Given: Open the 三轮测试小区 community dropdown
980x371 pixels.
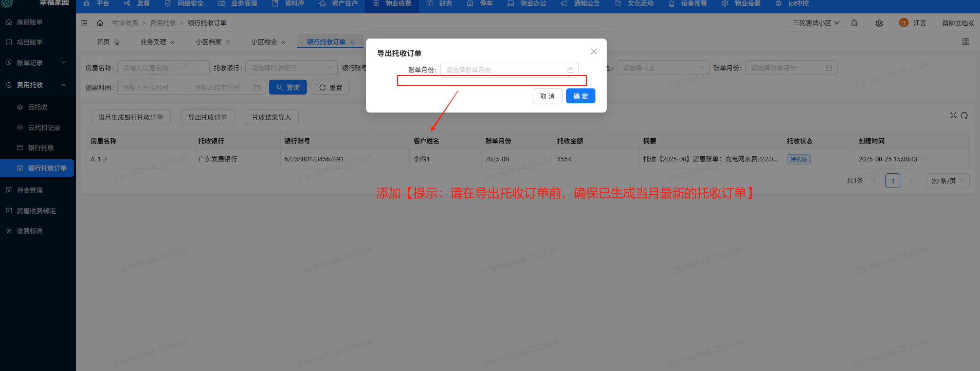Looking at the screenshot, I should tap(815, 23).
